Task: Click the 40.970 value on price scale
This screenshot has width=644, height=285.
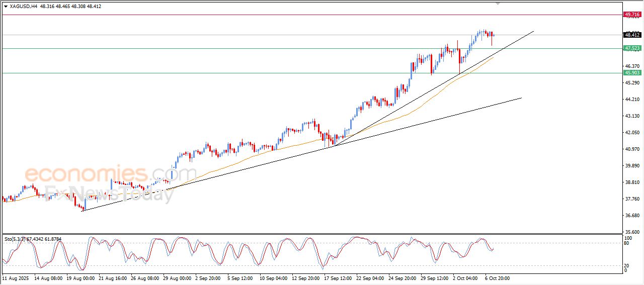Action: click(631, 149)
